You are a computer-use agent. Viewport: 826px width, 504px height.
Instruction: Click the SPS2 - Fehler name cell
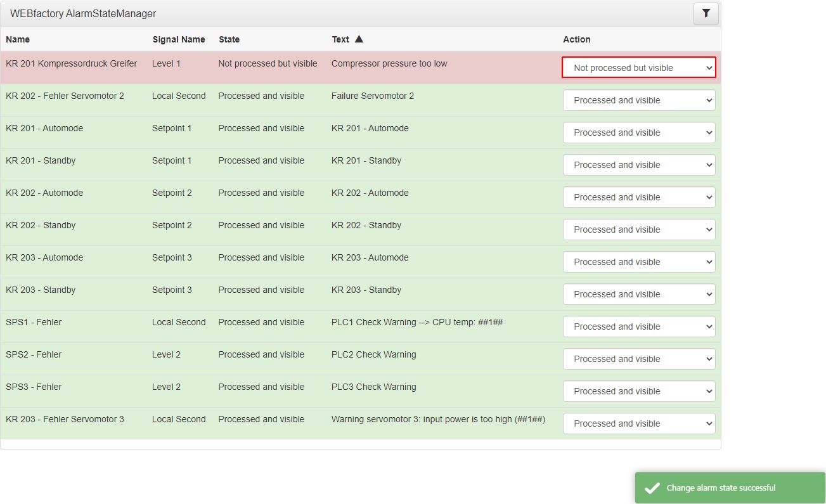point(34,354)
